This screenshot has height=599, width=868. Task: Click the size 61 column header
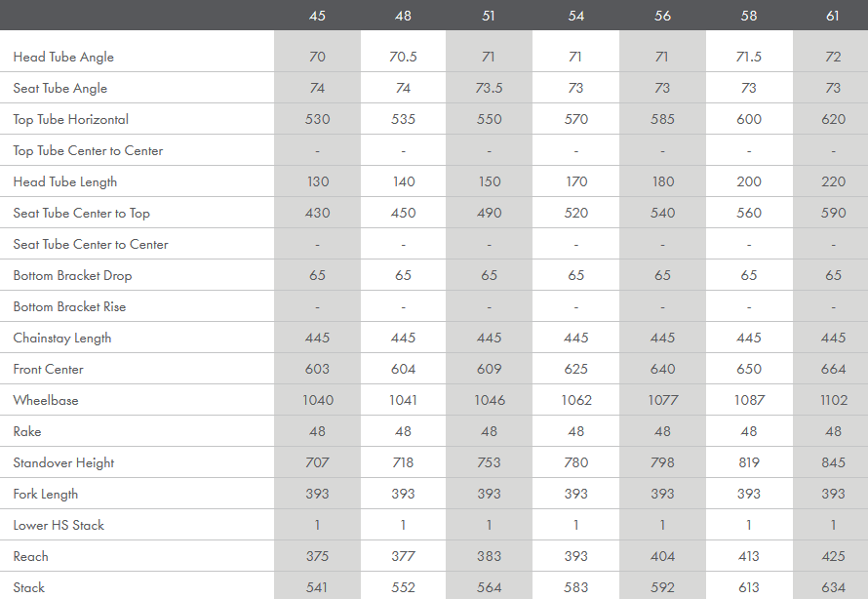(x=834, y=16)
